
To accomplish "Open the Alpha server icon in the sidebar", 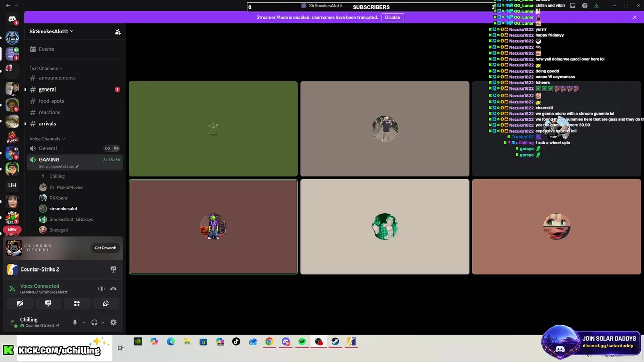I will [x=12, y=38].
